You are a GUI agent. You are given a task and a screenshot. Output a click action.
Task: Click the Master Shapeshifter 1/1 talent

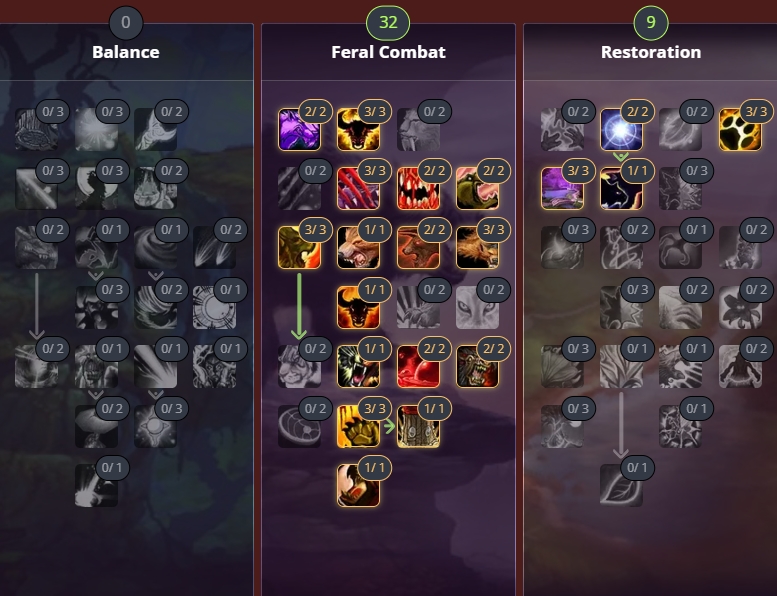click(621, 188)
